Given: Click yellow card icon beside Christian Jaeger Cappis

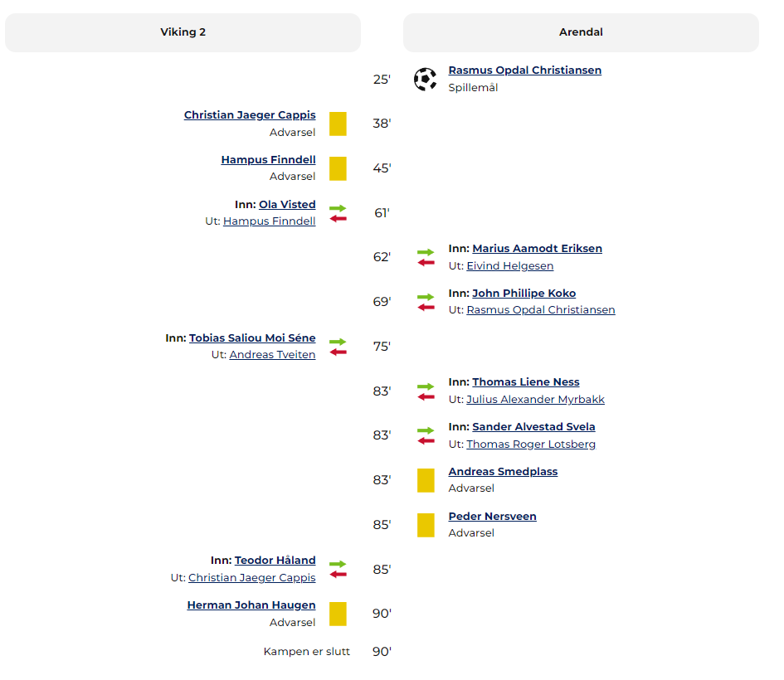Looking at the screenshot, I should 338,124.
